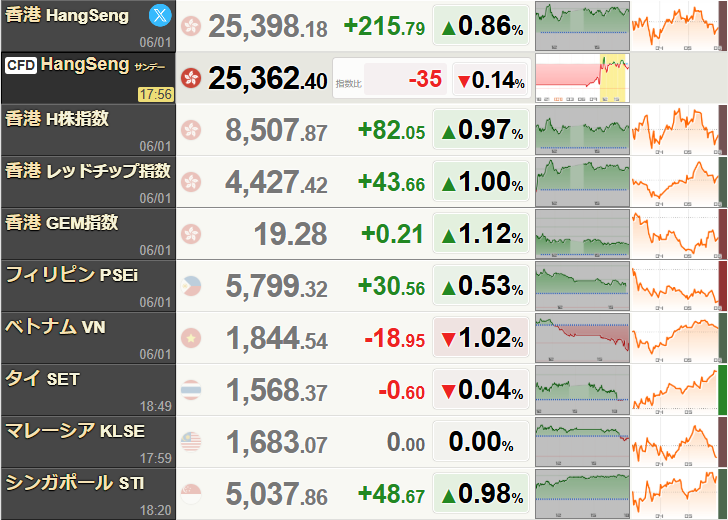Viewport: 728px width, 520px height.
Task: Click the flag icon in H株指数 row
Action: [x=191, y=130]
